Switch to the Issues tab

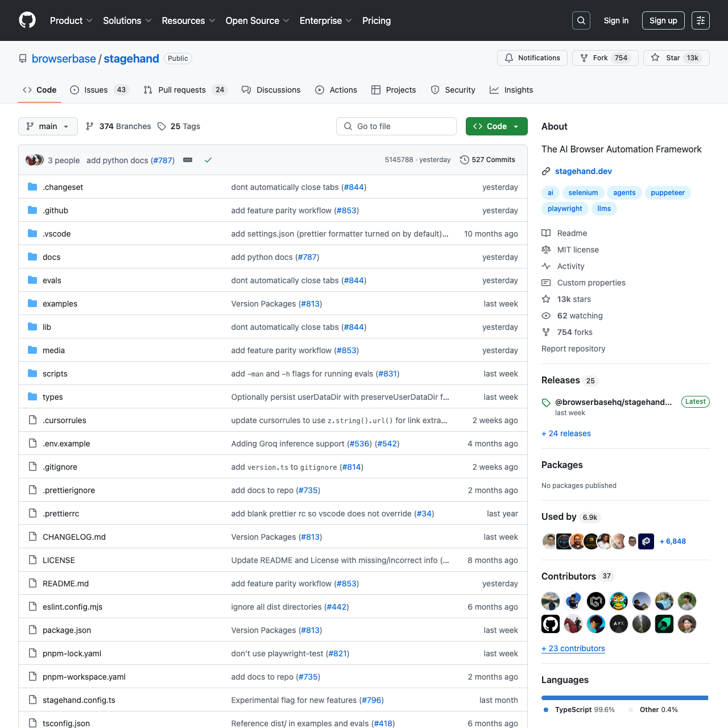click(x=100, y=90)
